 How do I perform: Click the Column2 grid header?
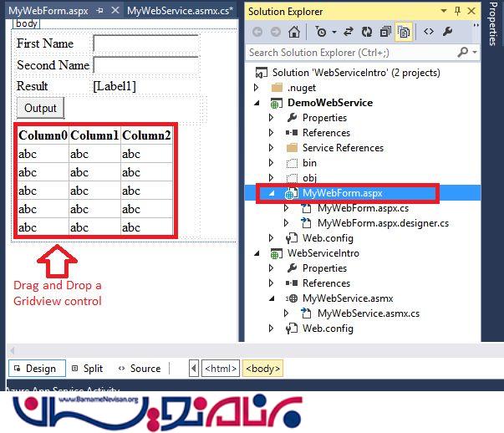[146, 135]
